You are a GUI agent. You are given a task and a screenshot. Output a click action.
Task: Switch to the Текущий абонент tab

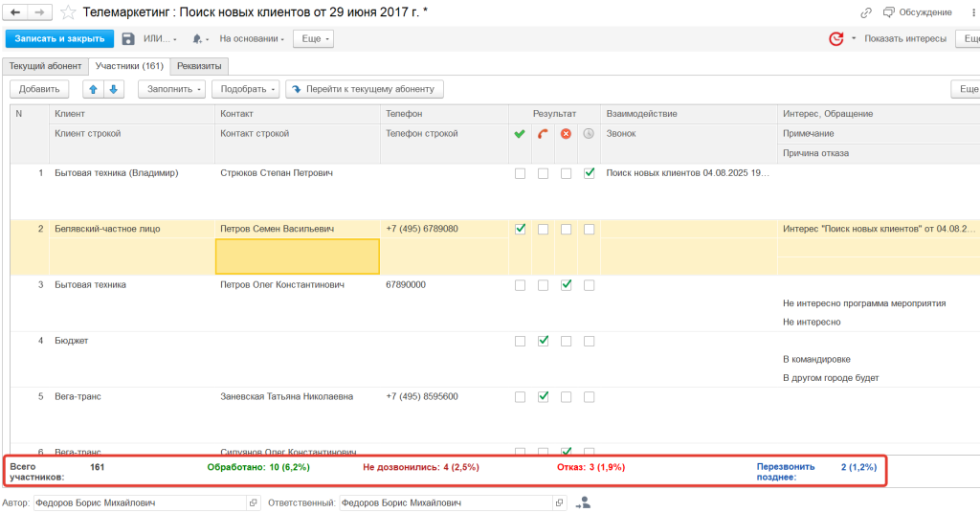click(46, 66)
